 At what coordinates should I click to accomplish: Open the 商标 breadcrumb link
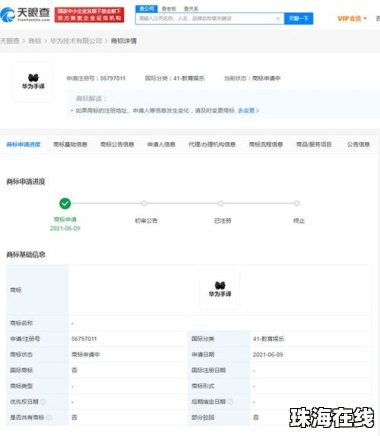pos(35,41)
